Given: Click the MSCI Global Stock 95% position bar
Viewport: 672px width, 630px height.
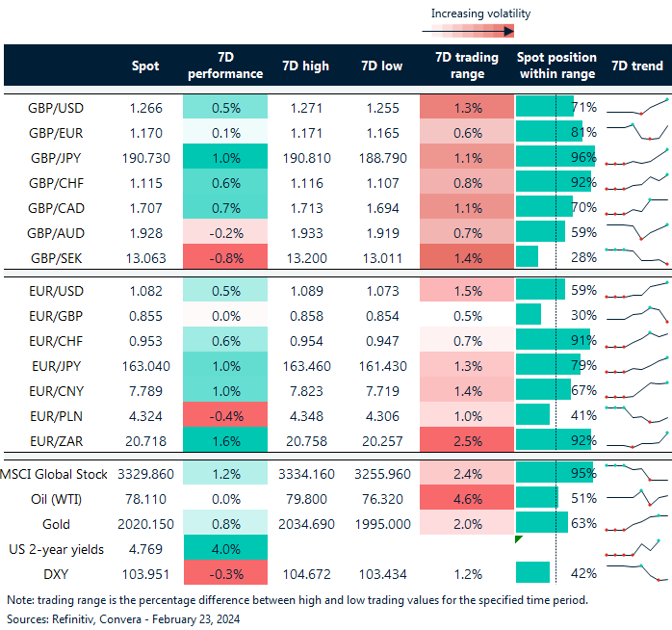Looking at the screenshot, I should click(x=555, y=473).
